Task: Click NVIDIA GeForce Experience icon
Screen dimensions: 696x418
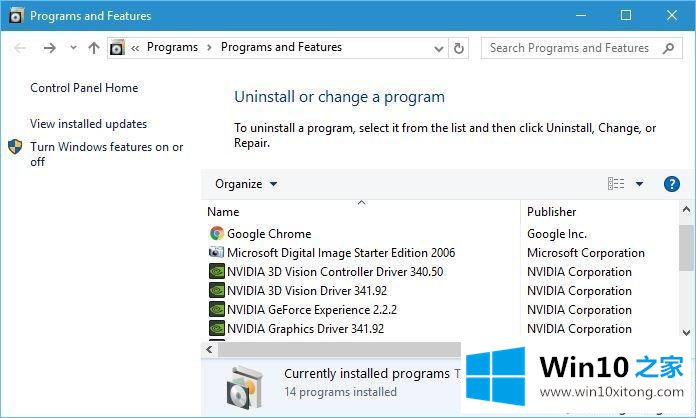Action: (217, 309)
